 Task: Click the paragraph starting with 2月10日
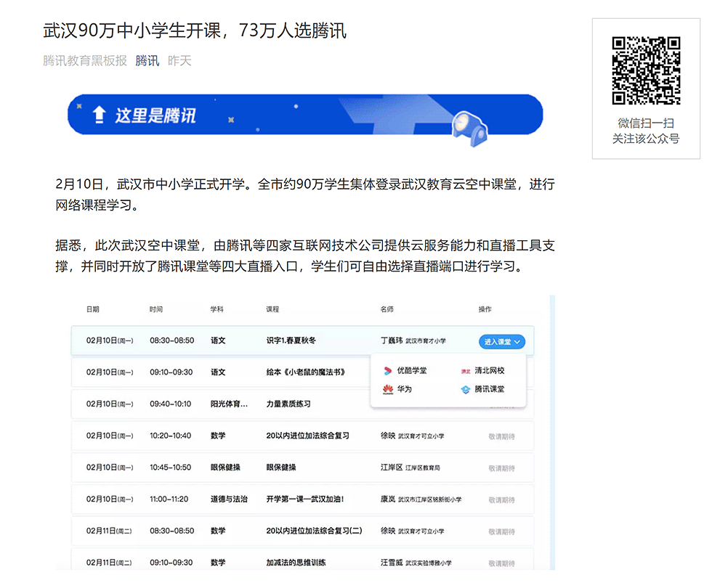point(305,195)
